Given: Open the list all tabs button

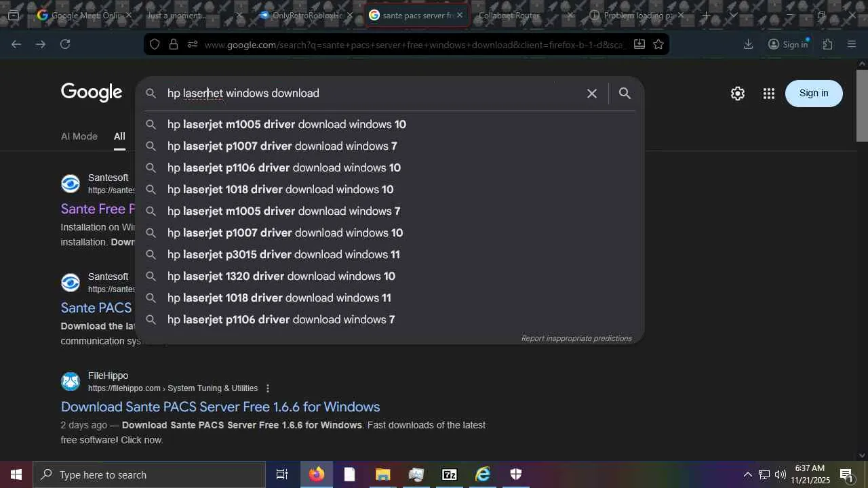Looking at the screenshot, I should click(x=733, y=15).
